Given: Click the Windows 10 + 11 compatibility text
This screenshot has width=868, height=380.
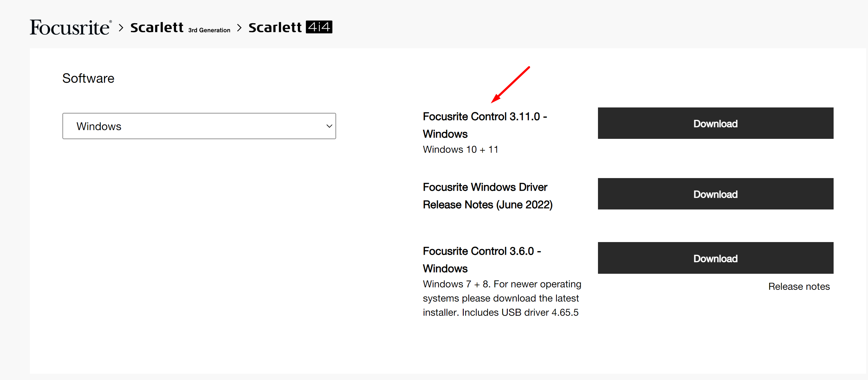Looking at the screenshot, I should [460, 149].
